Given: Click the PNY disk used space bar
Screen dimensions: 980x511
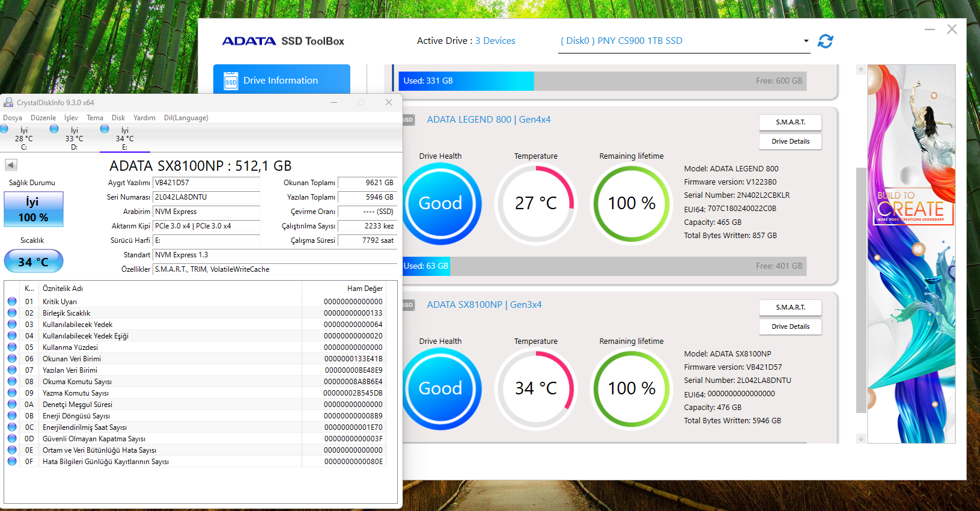Looking at the screenshot, I should [466, 81].
